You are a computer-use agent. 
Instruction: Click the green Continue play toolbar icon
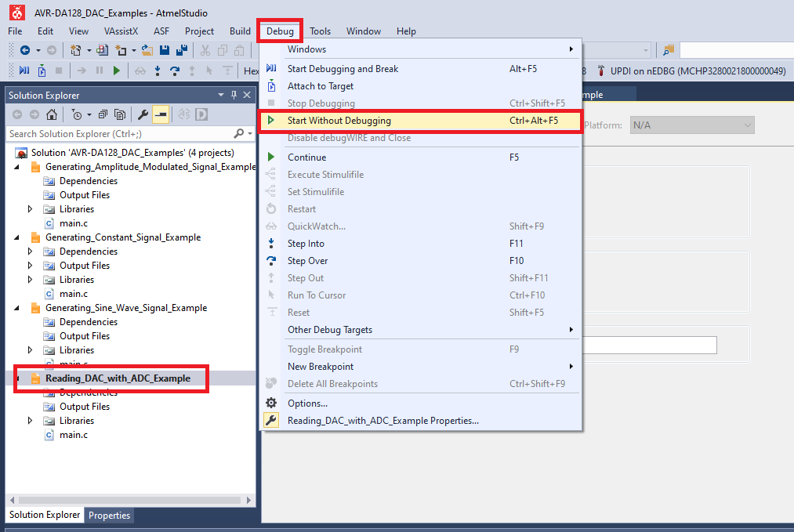117,71
